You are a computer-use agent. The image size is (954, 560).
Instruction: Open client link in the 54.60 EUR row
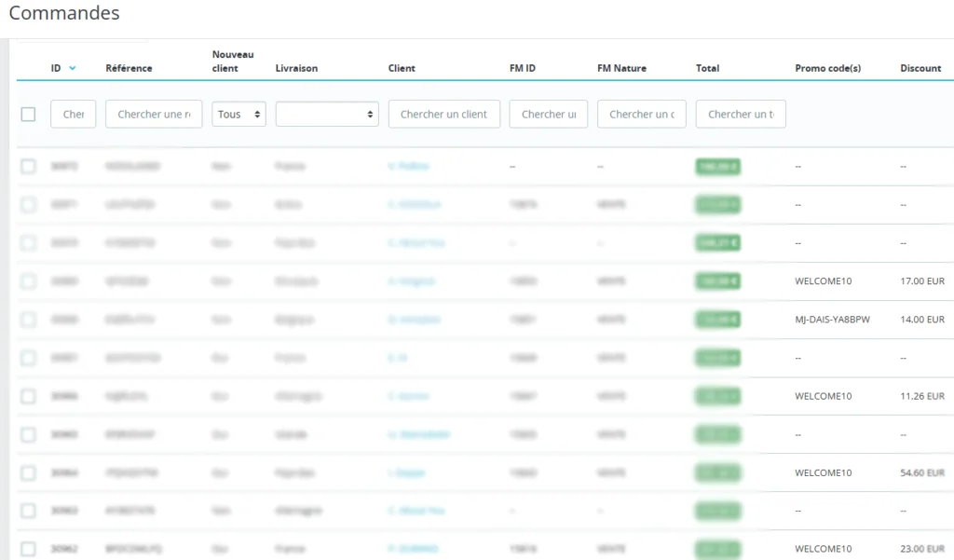point(406,473)
